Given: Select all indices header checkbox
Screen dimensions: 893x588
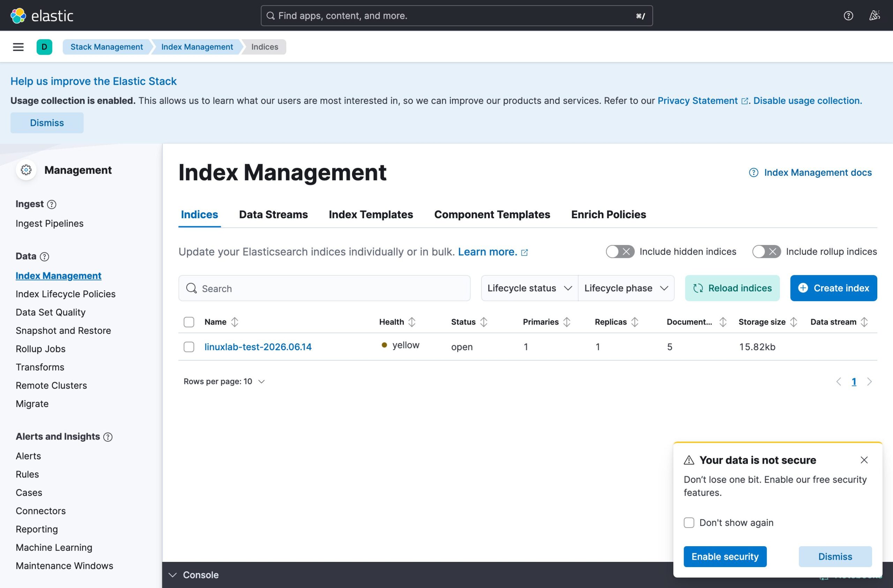Looking at the screenshot, I should pos(189,322).
